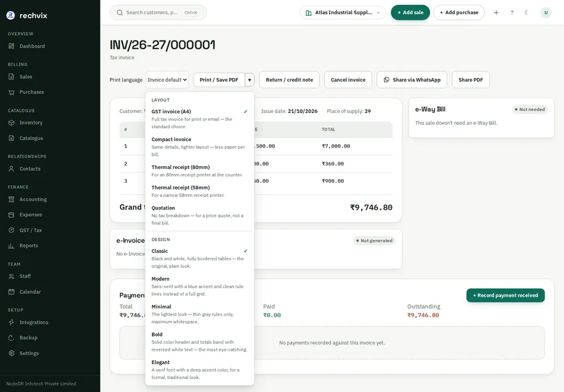This screenshot has width=564, height=392.
Task: Click the Contacts person icon
Action: coord(11,169)
